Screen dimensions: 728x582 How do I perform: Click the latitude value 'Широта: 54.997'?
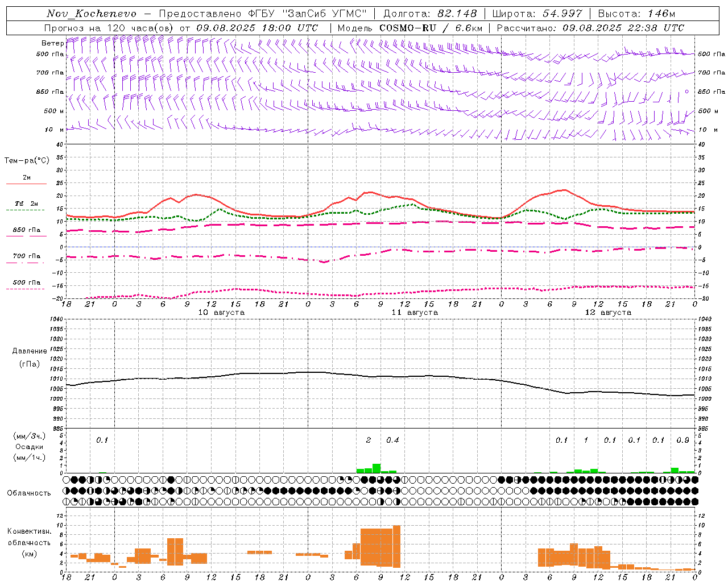coord(537,14)
